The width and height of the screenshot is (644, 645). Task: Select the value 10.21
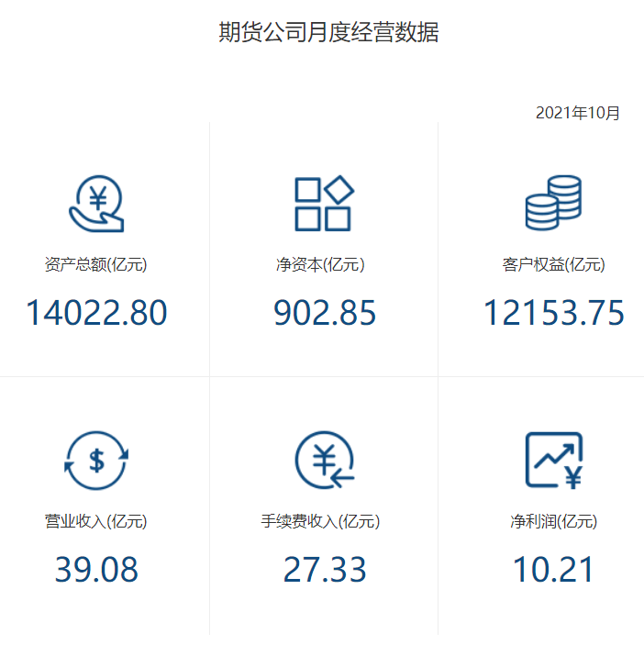point(553,570)
